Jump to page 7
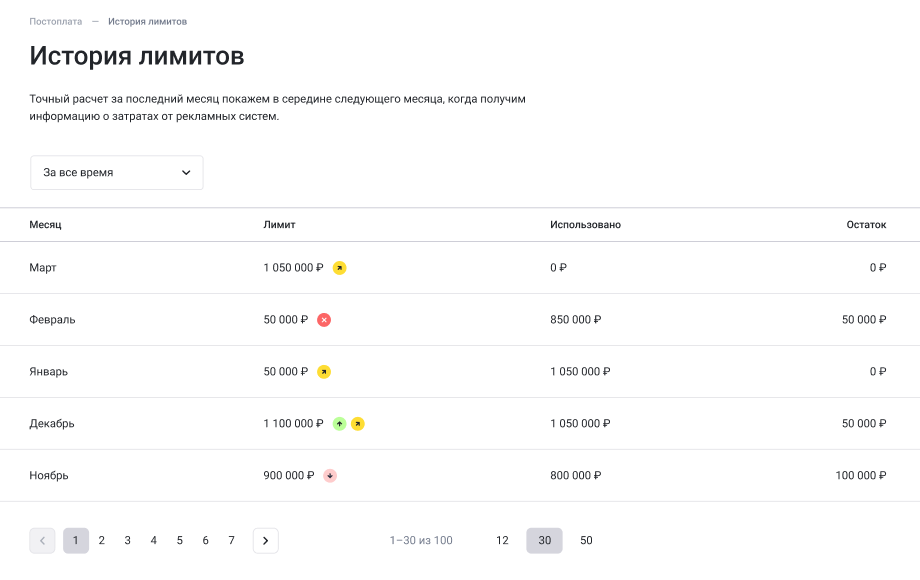Image resolution: width=920 pixels, height=580 pixels. (x=231, y=541)
